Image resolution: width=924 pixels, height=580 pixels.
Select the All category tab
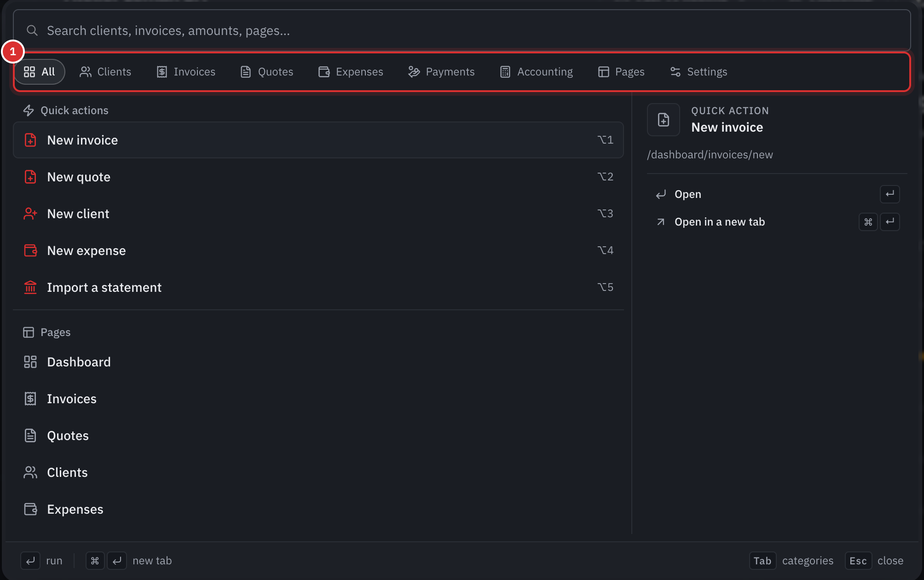pyautogui.click(x=40, y=72)
